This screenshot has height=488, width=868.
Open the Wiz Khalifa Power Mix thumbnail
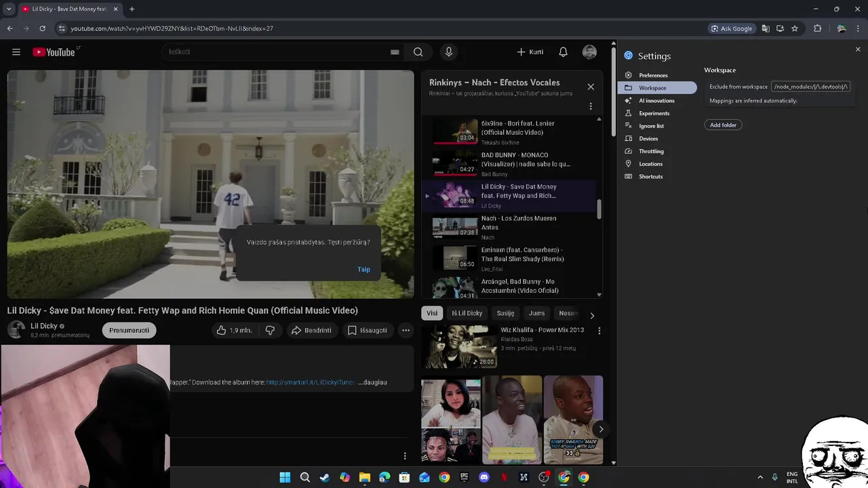point(459,346)
